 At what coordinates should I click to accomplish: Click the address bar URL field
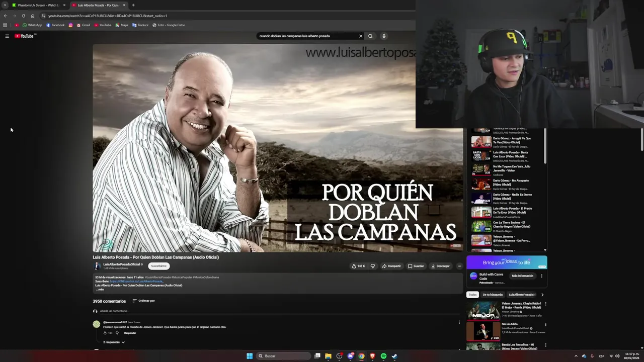pyautogui.click(x=226, y=16)
